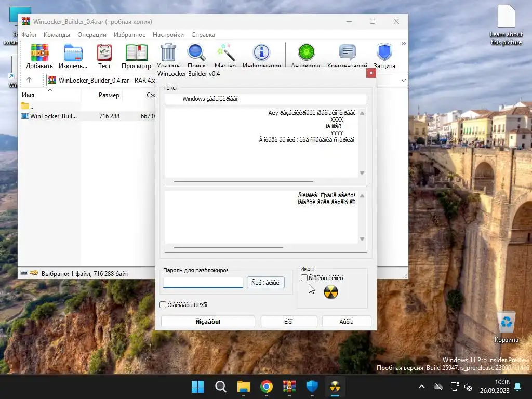Screen dimensions: 532x399
Task: Toggle the UPX packing checkbox
Action: pos(163,304)
